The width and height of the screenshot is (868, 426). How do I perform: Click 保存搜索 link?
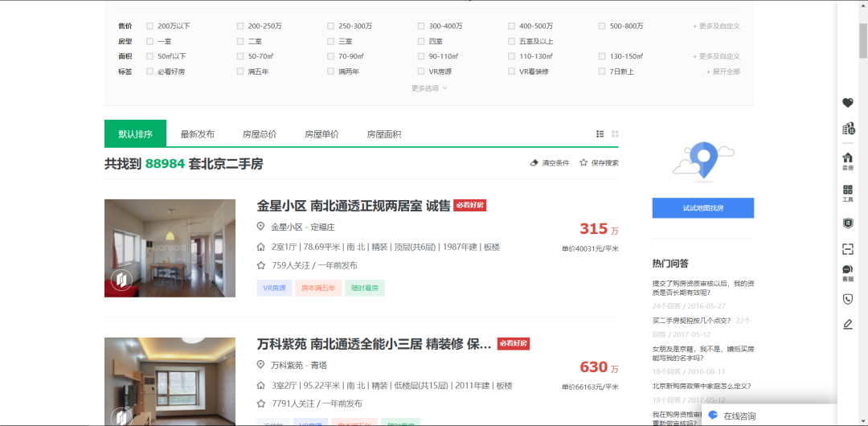605,163
